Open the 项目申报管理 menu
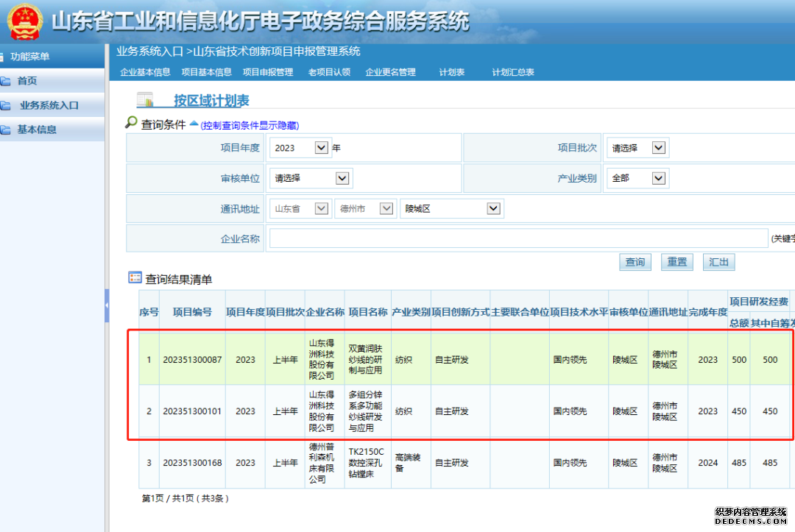 tap(268, 72)
